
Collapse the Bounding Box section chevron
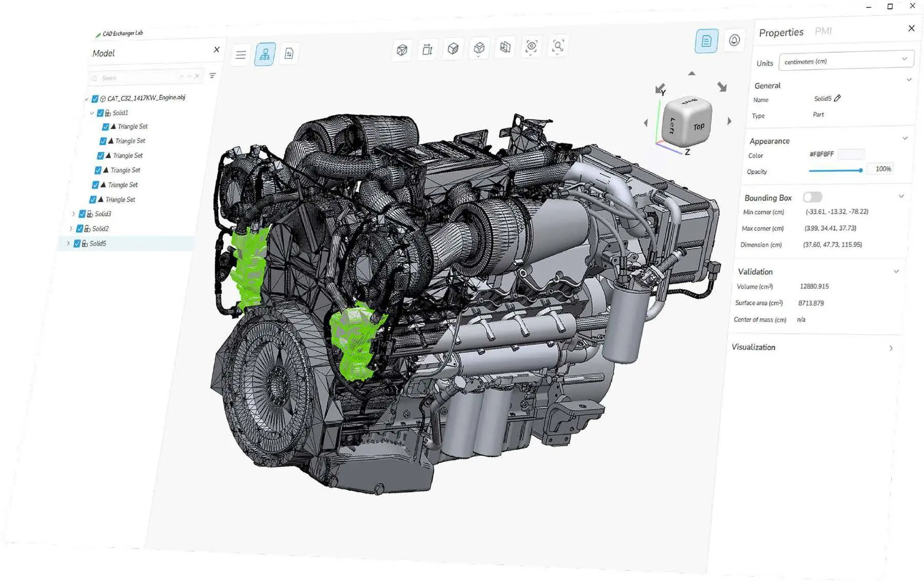pos(901,197)
